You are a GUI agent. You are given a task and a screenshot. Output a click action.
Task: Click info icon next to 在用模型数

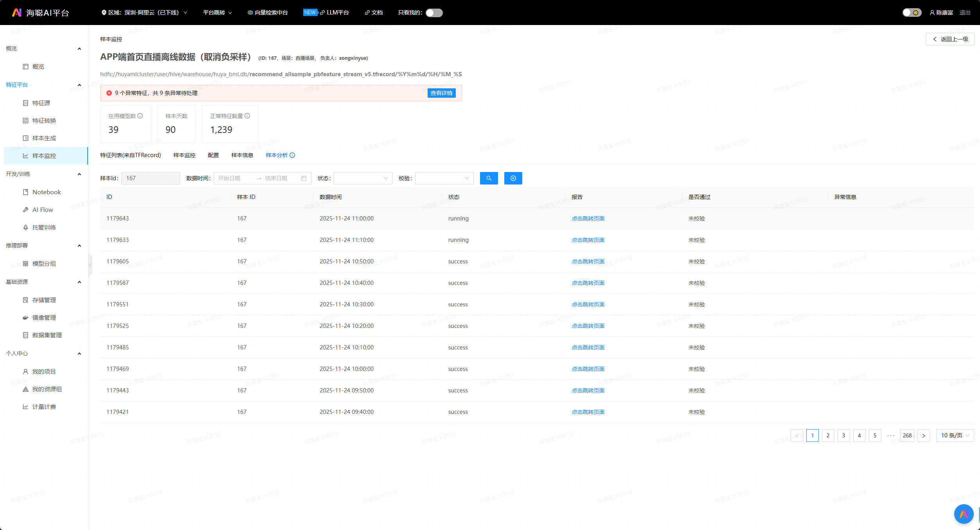pyautogui.click(x=140, y=116)
